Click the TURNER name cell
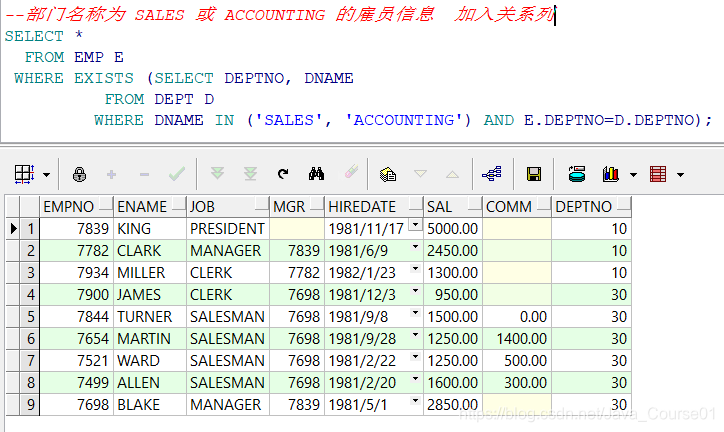This screenshot has height=432, width=724. [x=150, y=317]
